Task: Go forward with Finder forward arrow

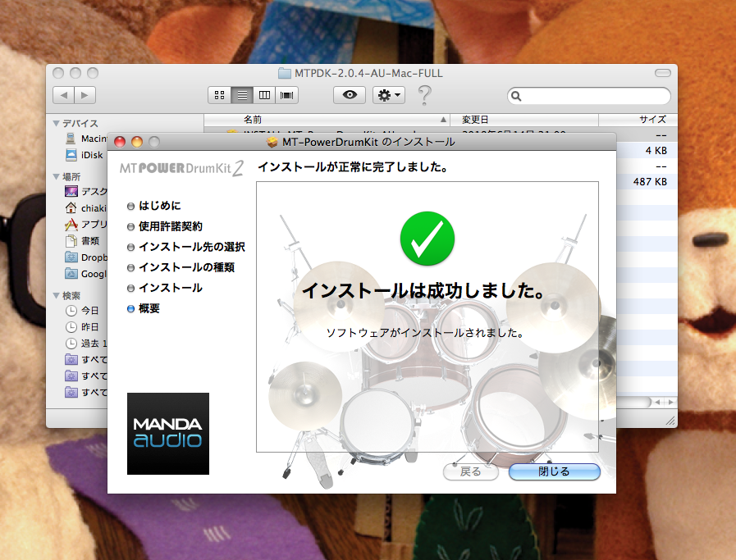Action: [85, 95]
